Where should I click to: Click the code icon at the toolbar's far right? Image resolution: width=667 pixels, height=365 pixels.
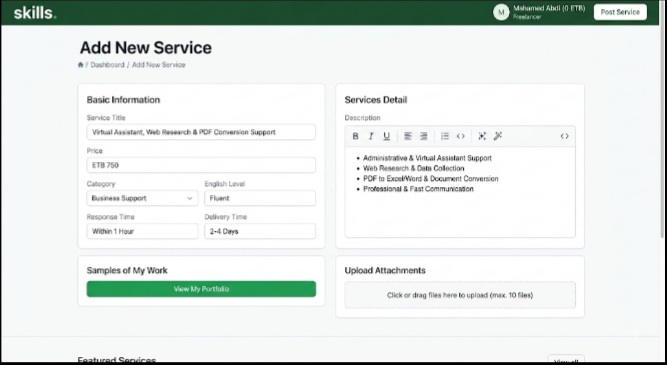(564, 136)
